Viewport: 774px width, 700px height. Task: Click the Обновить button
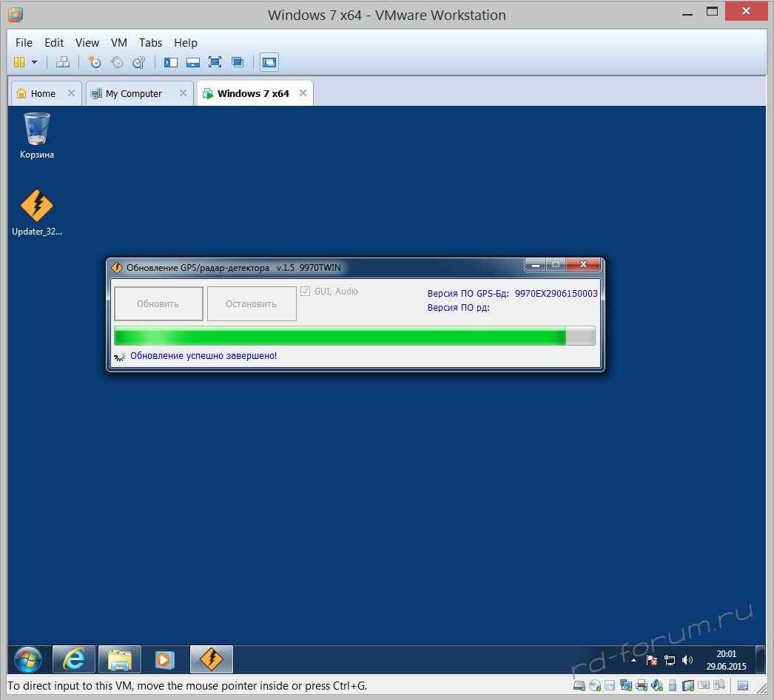[x=158, y=304]
